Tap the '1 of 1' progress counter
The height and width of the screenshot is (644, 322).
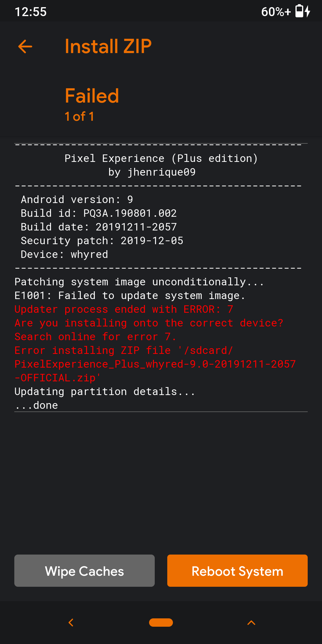pyautogui.click(x=79, y=117)
